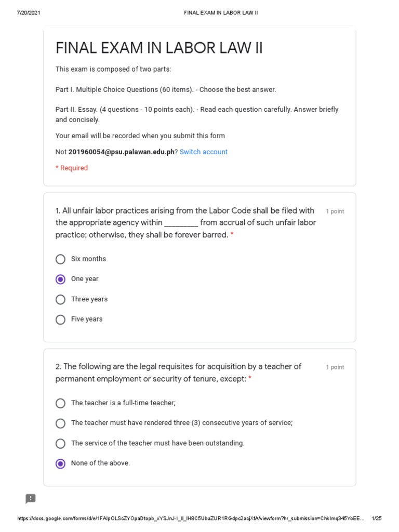This screenshot has width=399, height=532.
Task: Click the 'Switch account' link
Action: (204, 152)
